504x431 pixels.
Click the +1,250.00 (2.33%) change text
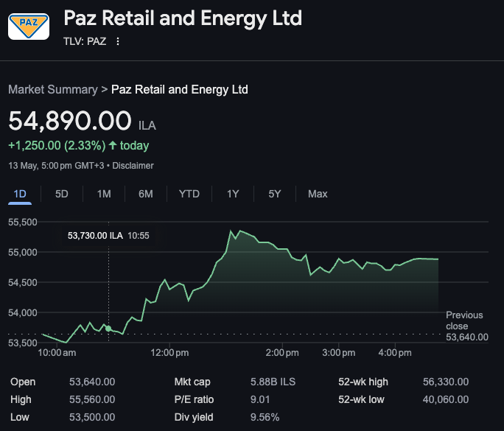(x=57, y=145)
